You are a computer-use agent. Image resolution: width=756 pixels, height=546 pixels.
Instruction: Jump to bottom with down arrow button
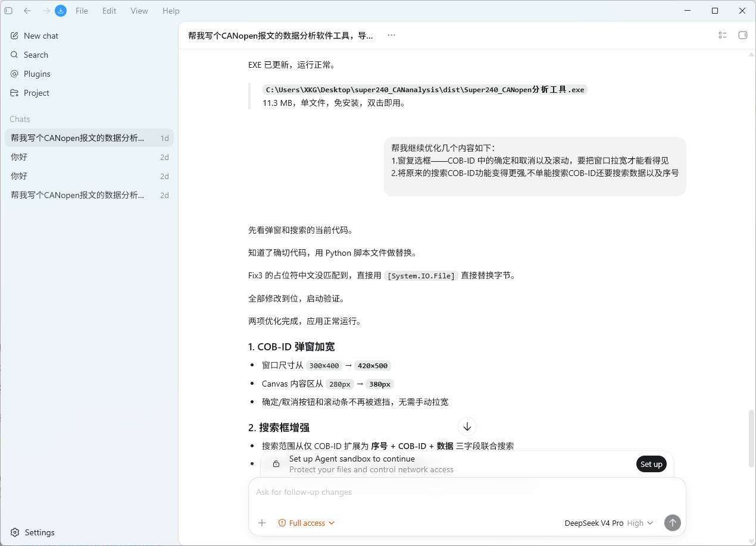tap(467, 426)
